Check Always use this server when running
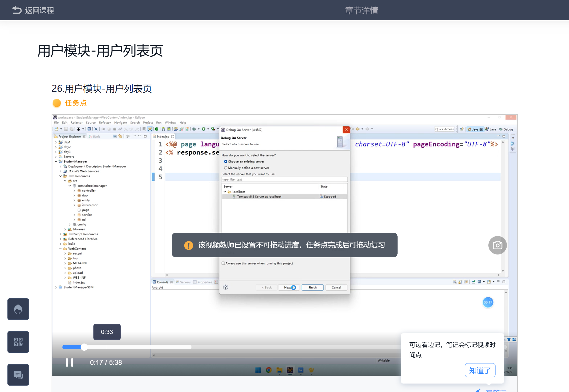 point(223,263)
